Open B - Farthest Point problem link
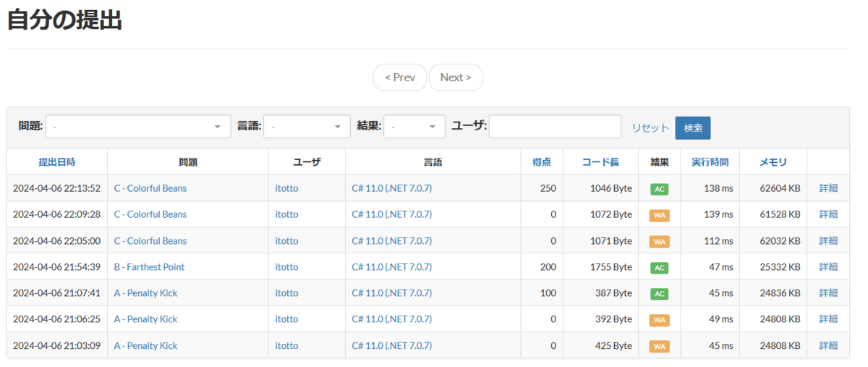 [149, 266]
